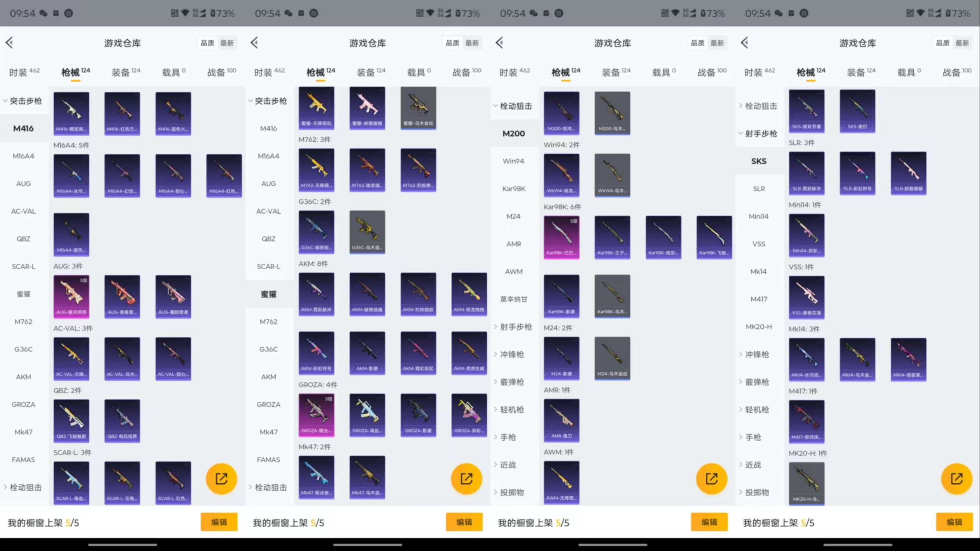Tap the back arrow in the third panel

(499, 43)
